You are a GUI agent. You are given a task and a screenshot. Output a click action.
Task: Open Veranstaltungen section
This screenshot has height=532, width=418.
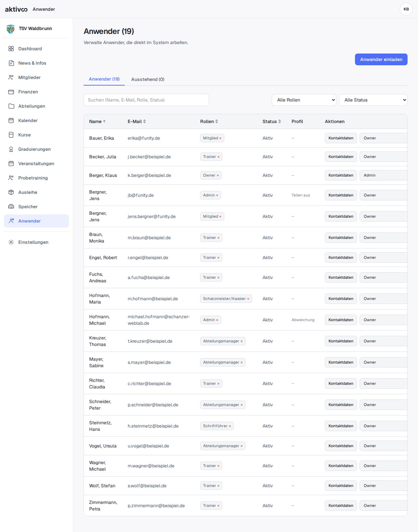36,164
